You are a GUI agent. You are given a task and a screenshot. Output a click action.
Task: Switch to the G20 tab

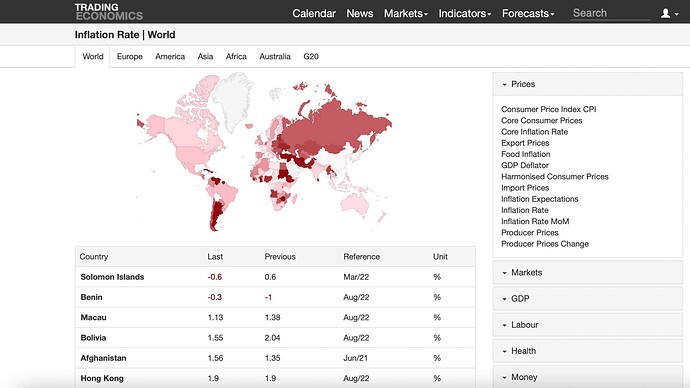[x=311, y=56]
